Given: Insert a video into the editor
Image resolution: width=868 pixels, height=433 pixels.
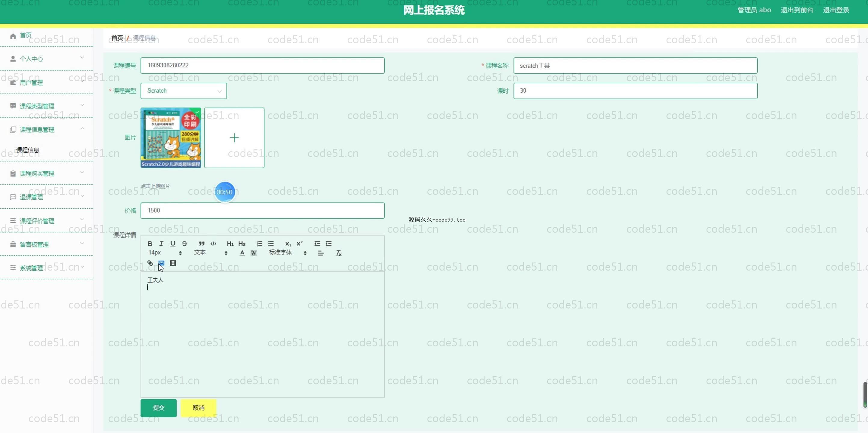Looking at the screenshot, I should 173,263.
